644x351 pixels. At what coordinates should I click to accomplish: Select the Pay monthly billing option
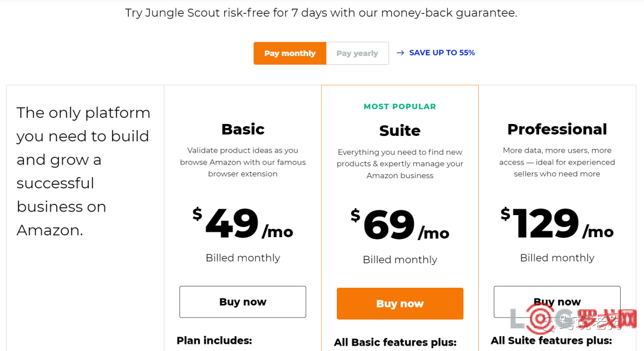[x=290, y=53]
